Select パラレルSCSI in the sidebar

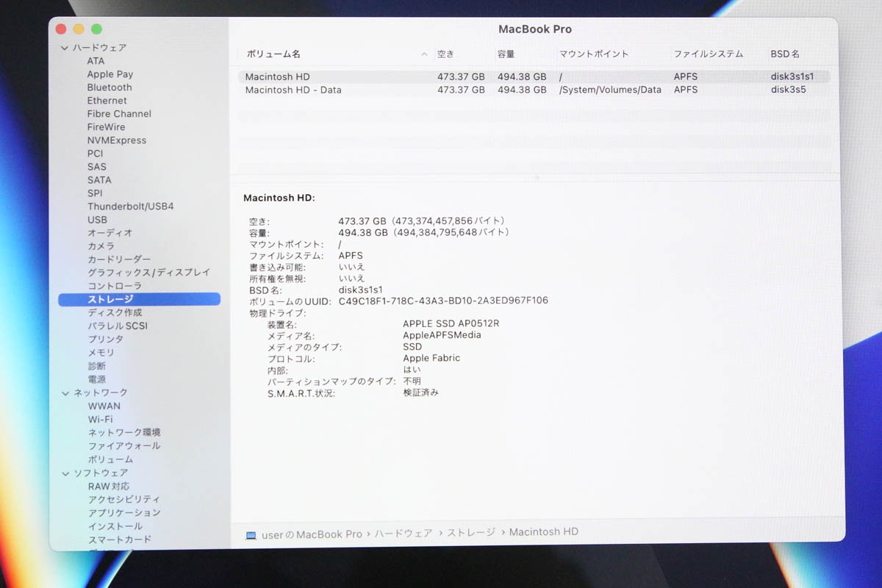pyautogui.click(x=118, y=326)
